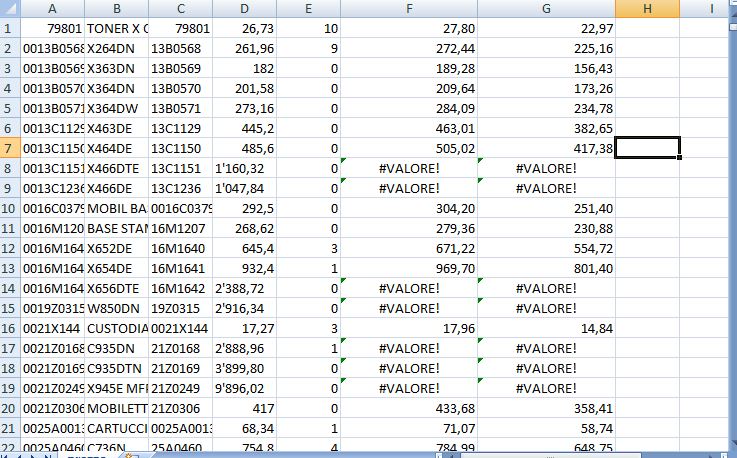Image resolution: width=737 pixels, height=458 pixels.
Task: Click cell with value 801,40
Action: coord(546,268)
